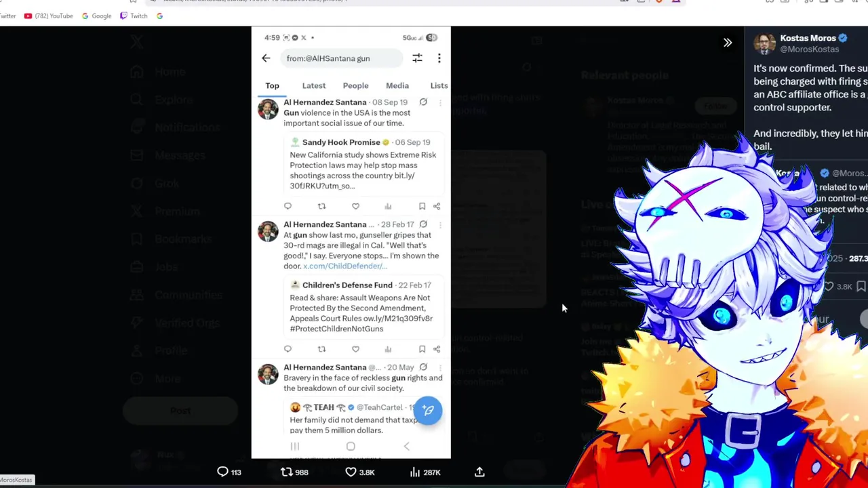Click the blue compose post floating button
Screen dimensions: 868x488
[428, 411]
